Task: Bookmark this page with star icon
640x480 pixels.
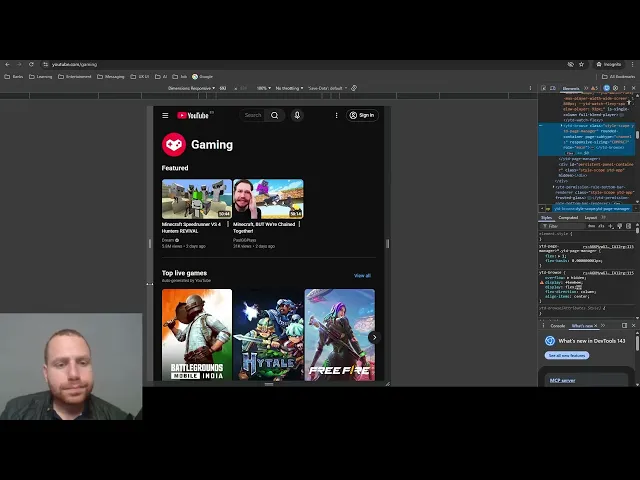Action: 581,64
